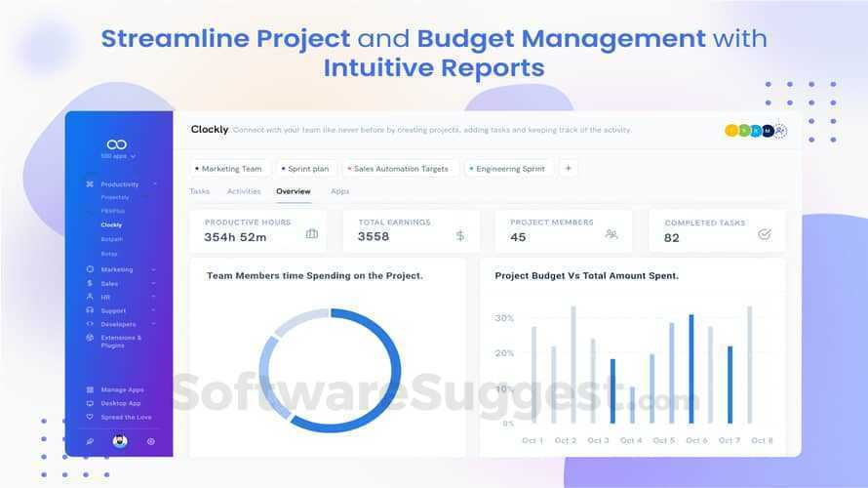868x488 pixels.
Task: Expand the HR section chevron
Action: coord(153,297)
